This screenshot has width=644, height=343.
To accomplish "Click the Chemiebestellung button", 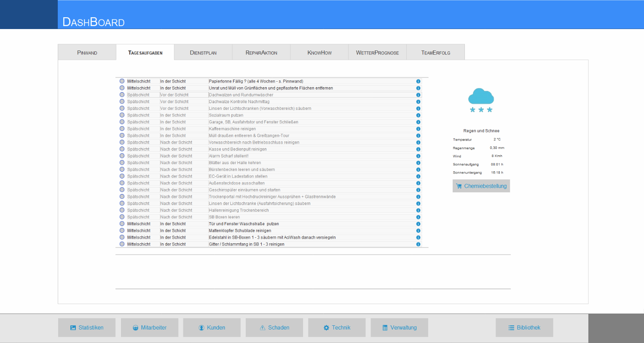I will [x=481, y=186].
